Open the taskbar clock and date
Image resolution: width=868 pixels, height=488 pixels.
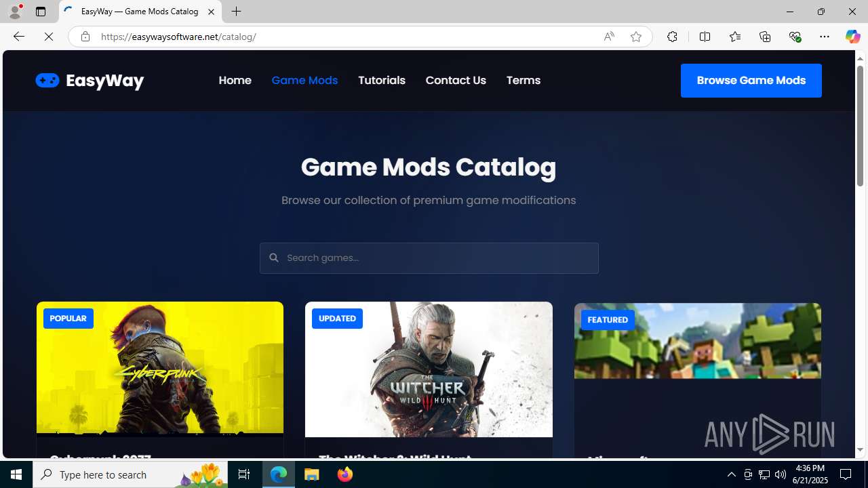point(810,474)
